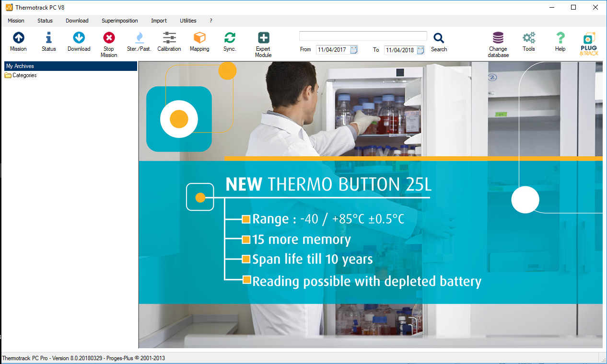Image resolution: width=607 pixels, height=364 pixels.
Task: Open the Tools gears icon
Action: pos(529,38)
